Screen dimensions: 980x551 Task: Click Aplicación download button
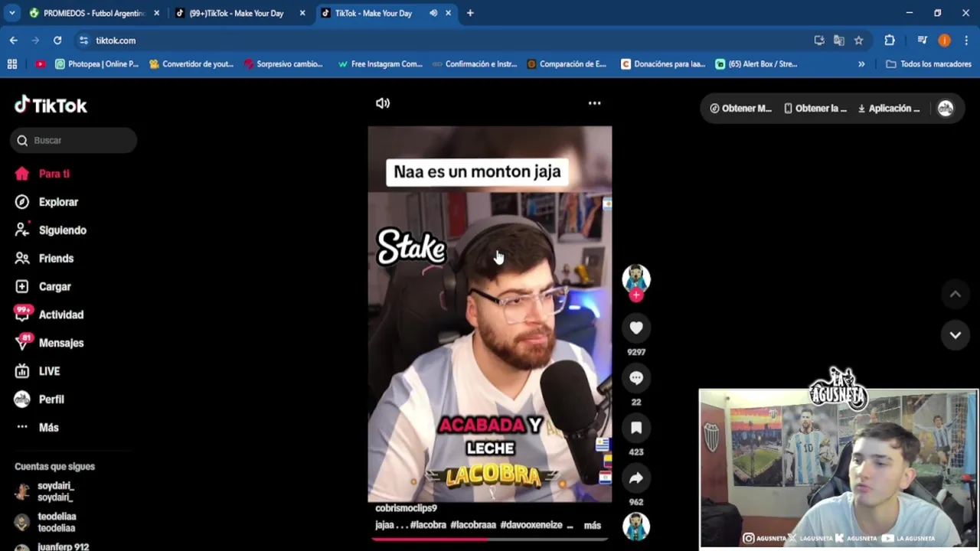[x=889, y=109]
